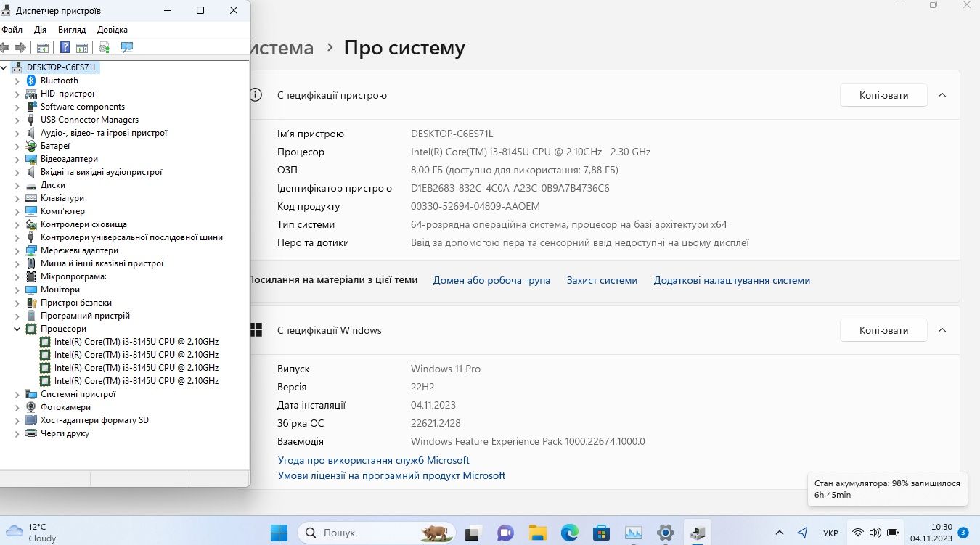
Task: Expand the Диски node
Action: (17, 185)
